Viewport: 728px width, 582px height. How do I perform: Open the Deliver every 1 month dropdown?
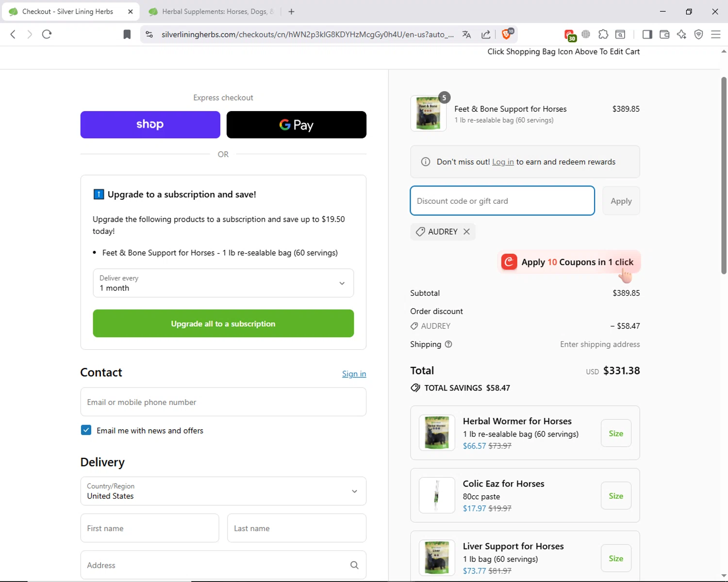click(x=223, y=283)
